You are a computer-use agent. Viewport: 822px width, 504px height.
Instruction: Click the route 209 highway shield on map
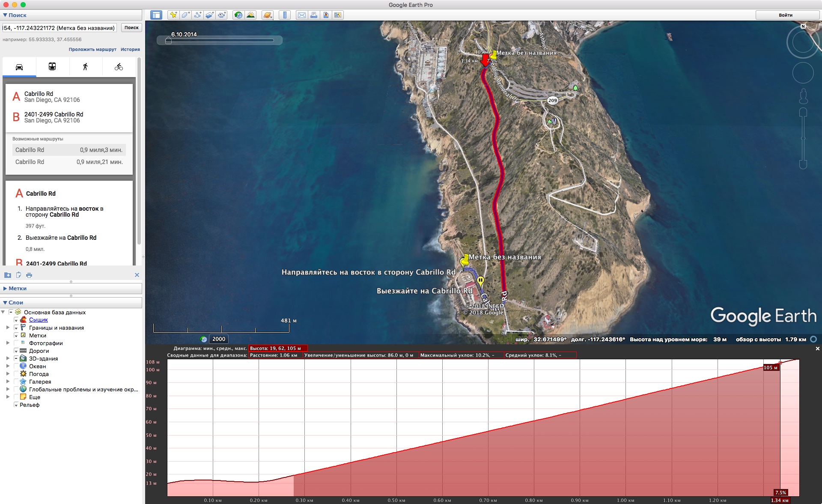click(x=553, y=100)
